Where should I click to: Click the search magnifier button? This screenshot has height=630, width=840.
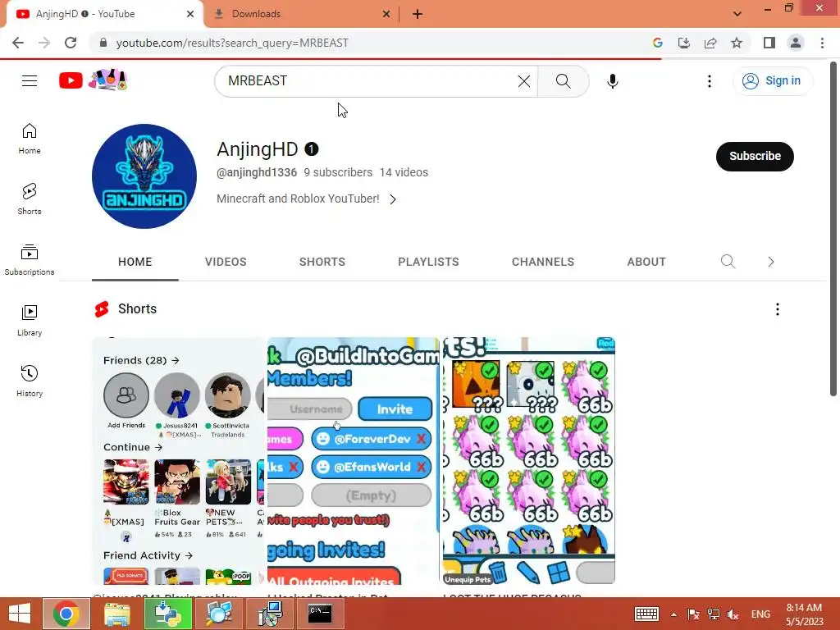pos(563,81)
